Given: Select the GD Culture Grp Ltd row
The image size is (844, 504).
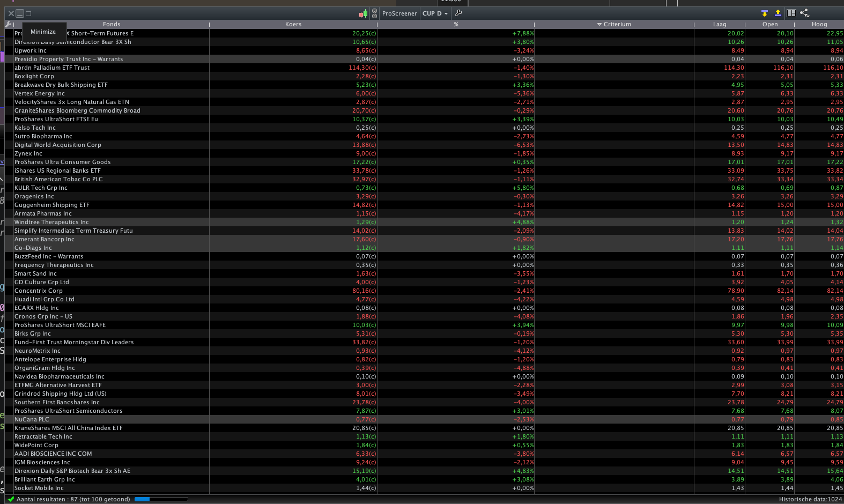Looking at the screenshot, I should (x=425, y=282).
